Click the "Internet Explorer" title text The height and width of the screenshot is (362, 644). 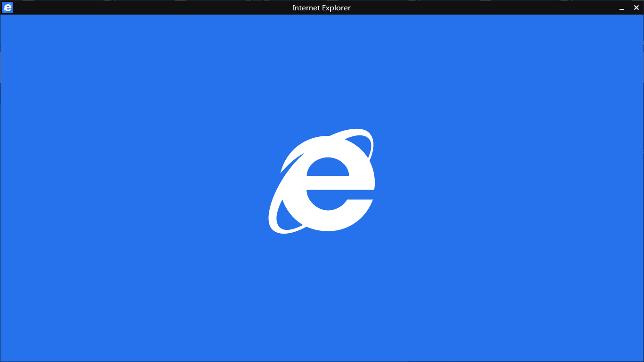322,8
